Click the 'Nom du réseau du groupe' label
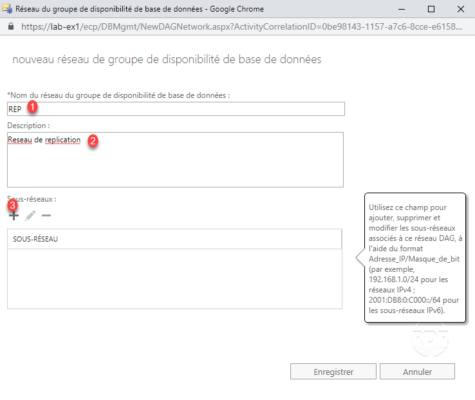 click(118, 95)
